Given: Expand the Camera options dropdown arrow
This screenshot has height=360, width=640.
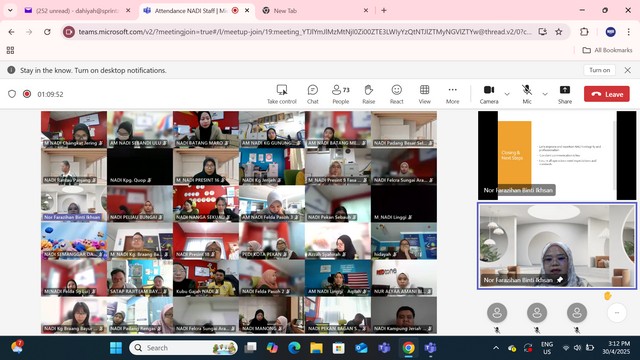Looking at the screenshot, I should click(507, 94).
